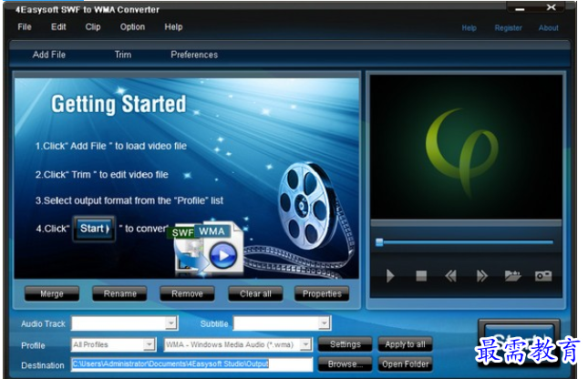Open the File menu
588x379 pixels.
(25, 27)
